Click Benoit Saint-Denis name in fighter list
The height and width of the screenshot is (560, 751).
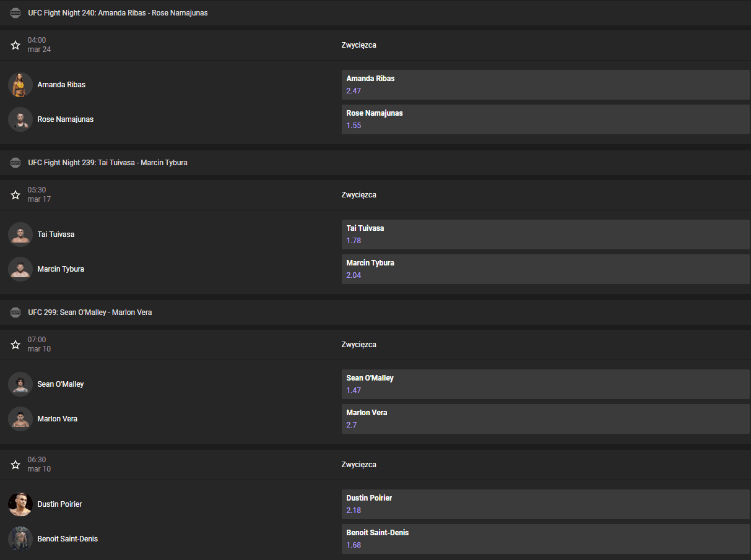[67, 539]
